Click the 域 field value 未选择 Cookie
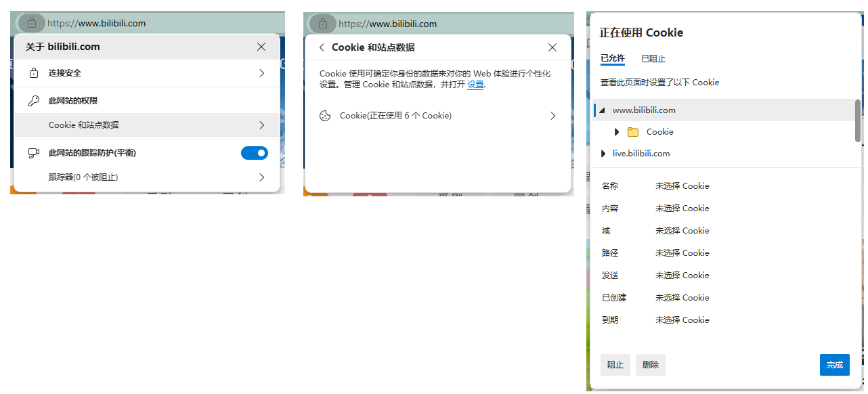Viewport: 868px width, 394px height. pos(682,231)
